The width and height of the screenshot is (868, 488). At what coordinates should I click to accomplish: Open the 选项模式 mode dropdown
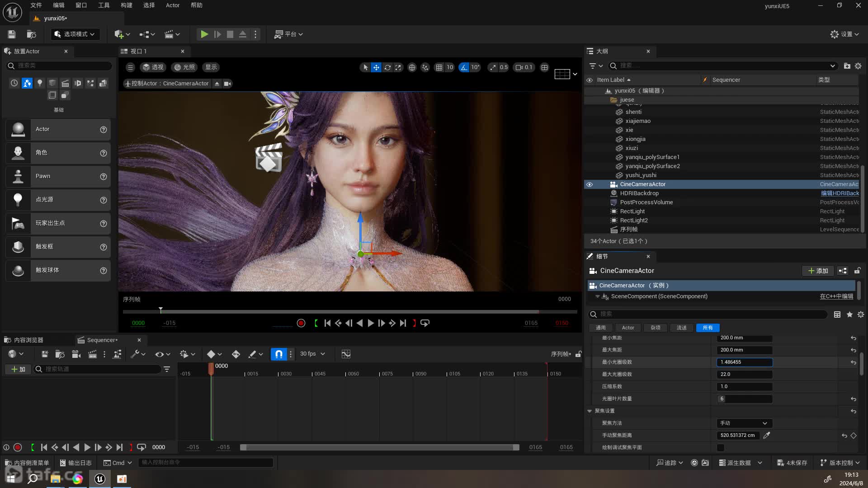(x=75, y=34)
